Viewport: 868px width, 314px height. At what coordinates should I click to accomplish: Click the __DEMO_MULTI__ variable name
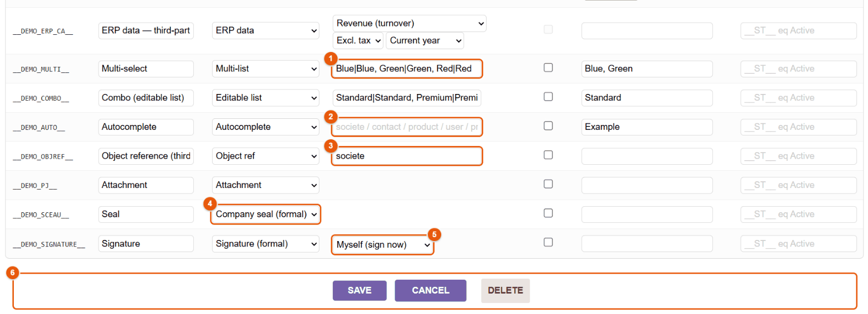coord(41,70)
